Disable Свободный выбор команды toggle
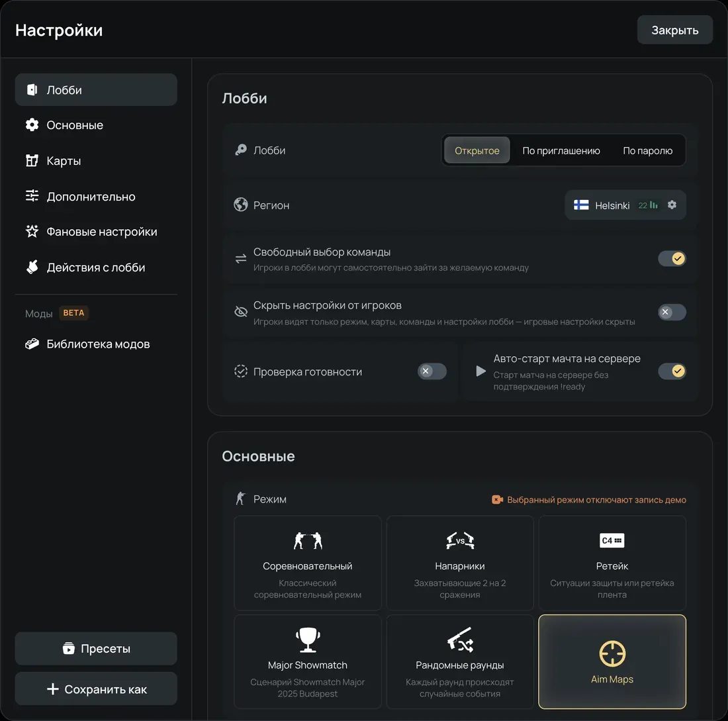This screenshot has width=728, height=721. [x=672, y=258]
